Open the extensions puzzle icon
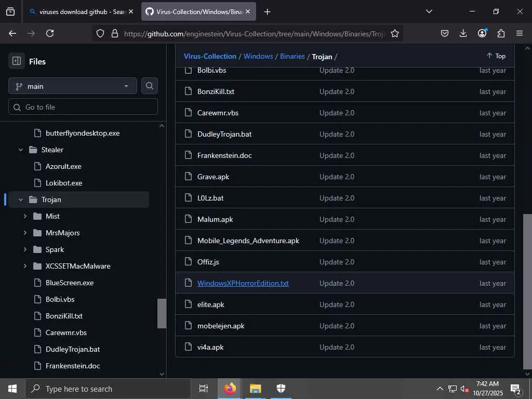This screenshot has width=532, height=399. tap(501, 33)
